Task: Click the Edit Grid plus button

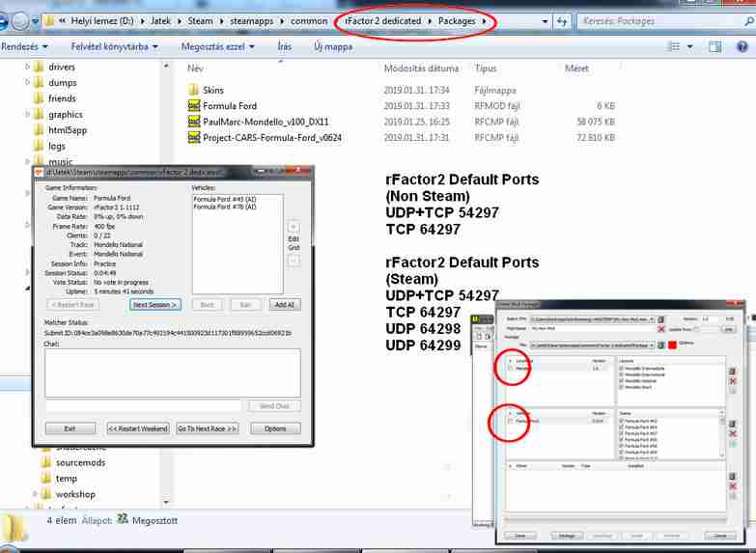Action: coord(294,225)
